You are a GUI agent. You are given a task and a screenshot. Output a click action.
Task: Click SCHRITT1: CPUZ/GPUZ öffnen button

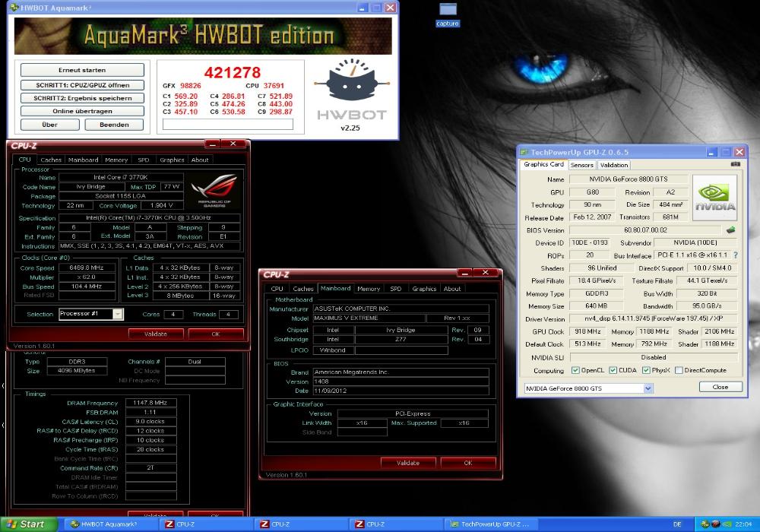pyautogui.click(x=82, y=85)
